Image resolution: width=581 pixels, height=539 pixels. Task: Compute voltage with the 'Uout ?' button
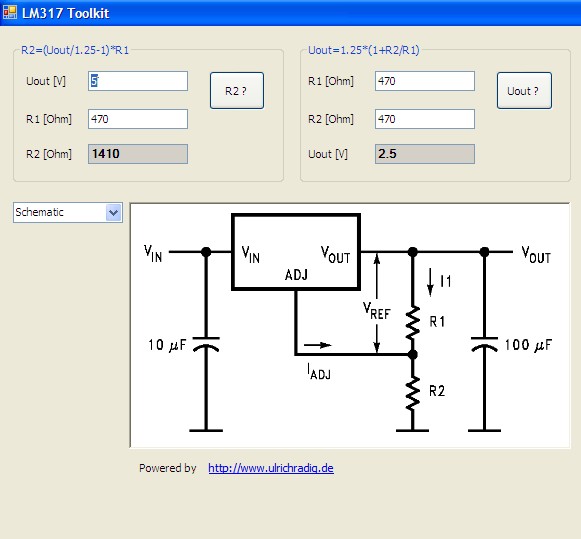[x=524, y=90]
